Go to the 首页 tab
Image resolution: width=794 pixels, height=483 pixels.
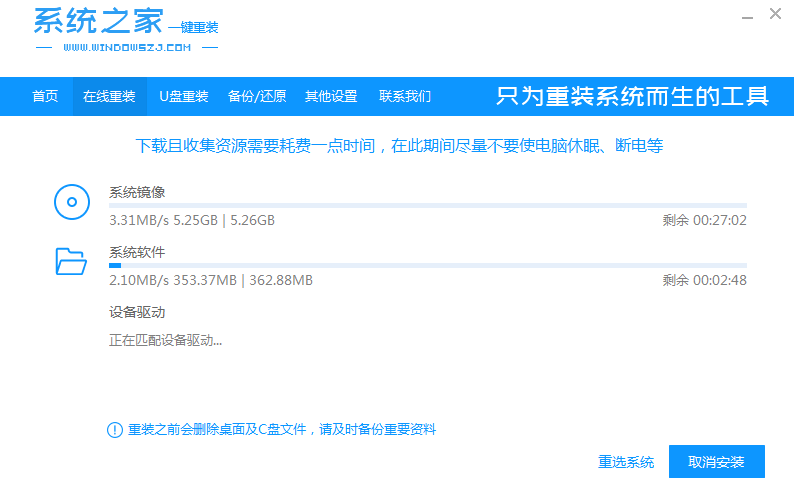click(45, 97)
